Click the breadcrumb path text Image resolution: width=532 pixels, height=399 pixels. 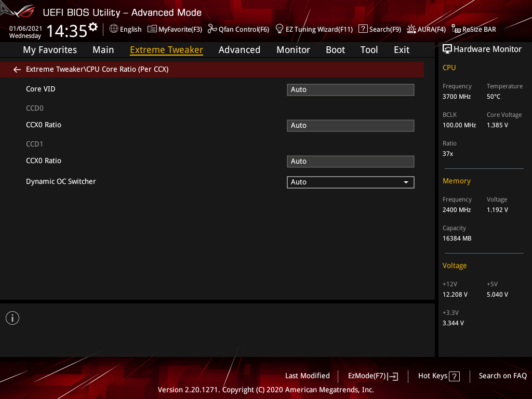pos(97,69)
